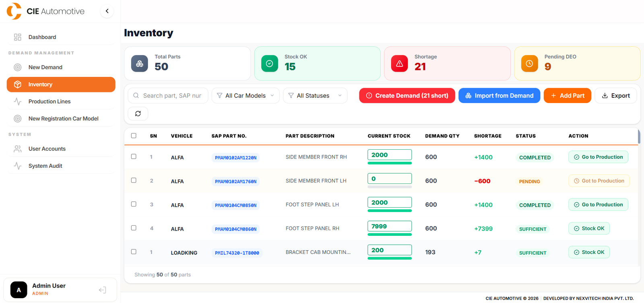Open New Registration Car Model page
This screenshot has width=644, height=303.
(61, 118)
